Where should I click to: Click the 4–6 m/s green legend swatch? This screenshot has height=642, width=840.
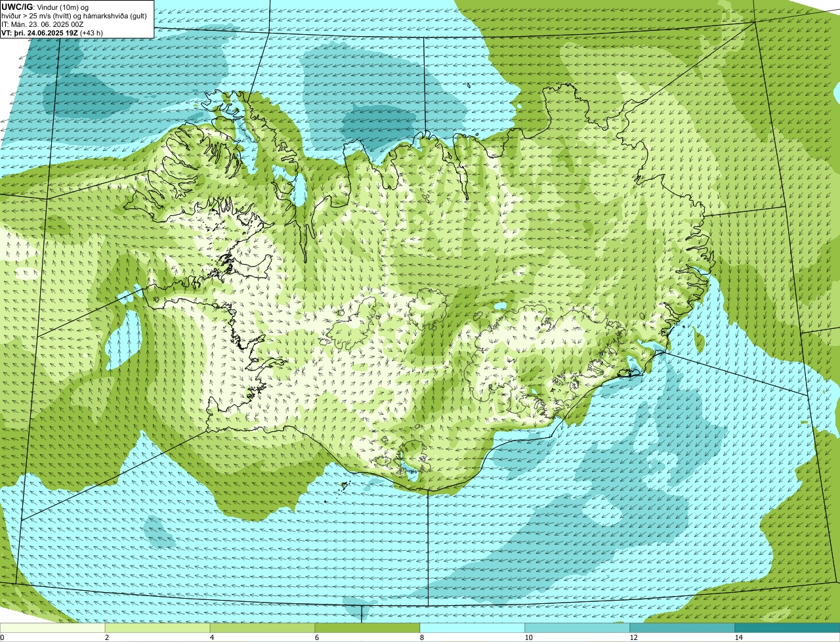click(x=262, y=628)
